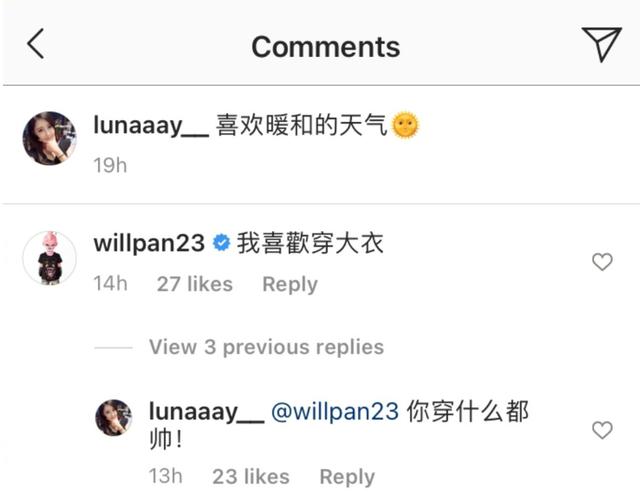Tap the sun emoji in the caption
This screenshot has width=640, height=494.
pos(405,125)
